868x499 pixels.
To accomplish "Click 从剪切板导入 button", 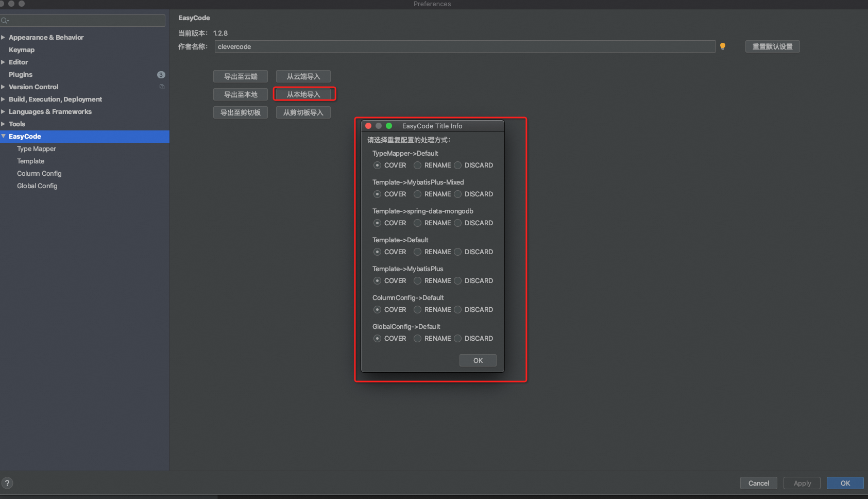I will pos(303,112).
